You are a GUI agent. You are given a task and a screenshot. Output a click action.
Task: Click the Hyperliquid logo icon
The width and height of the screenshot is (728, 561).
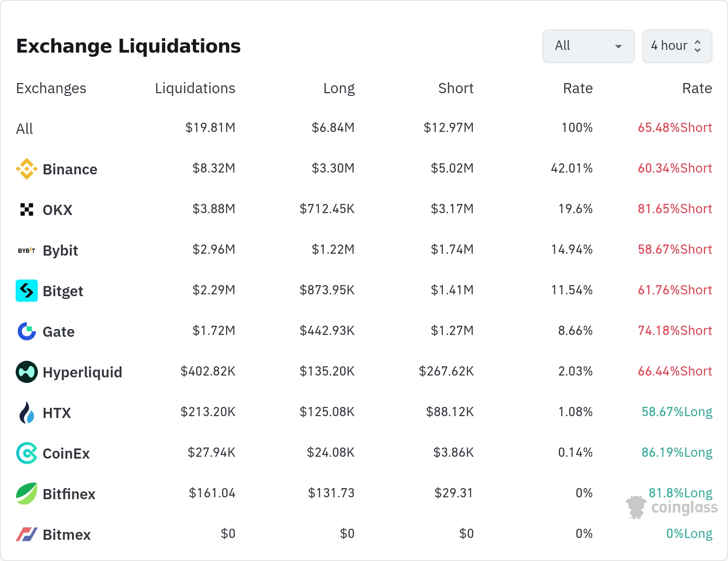point(27,372)
